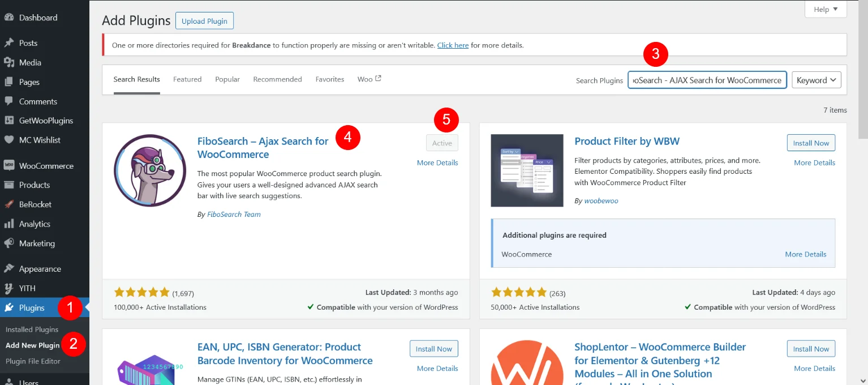Click '100,000+ Active Installations' text
Viewport: 868px width, 385px height.
point(160,307)
